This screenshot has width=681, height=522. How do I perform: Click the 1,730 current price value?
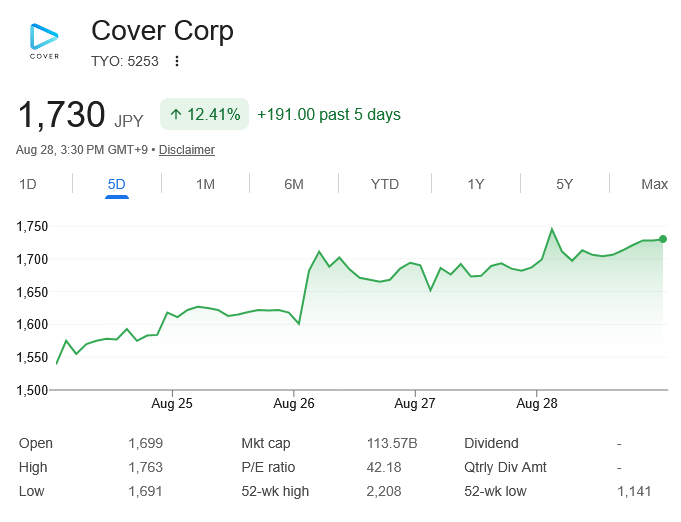pos(61,115)
